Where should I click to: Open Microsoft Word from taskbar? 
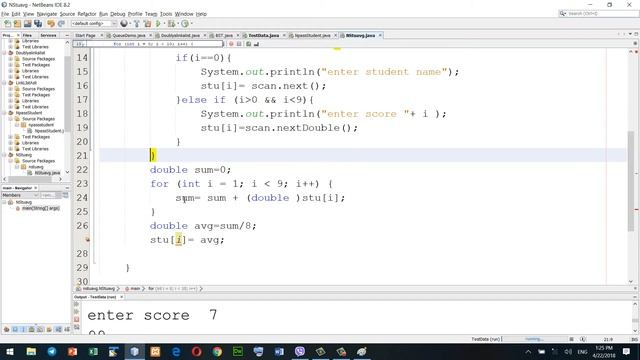[279, 351]
